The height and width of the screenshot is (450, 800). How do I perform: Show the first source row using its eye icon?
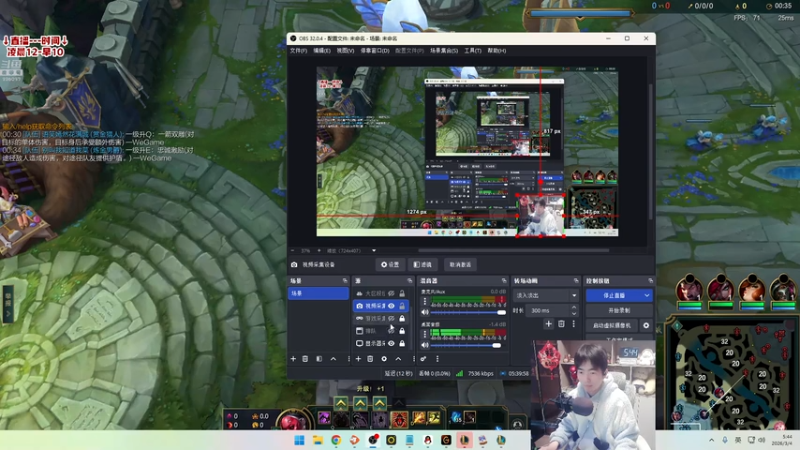coord(391,294)
